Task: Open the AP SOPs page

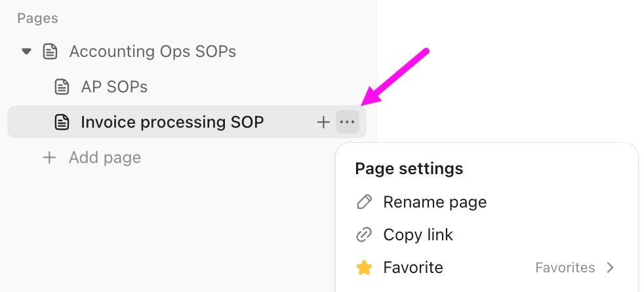Action: [x=114, y=86]
